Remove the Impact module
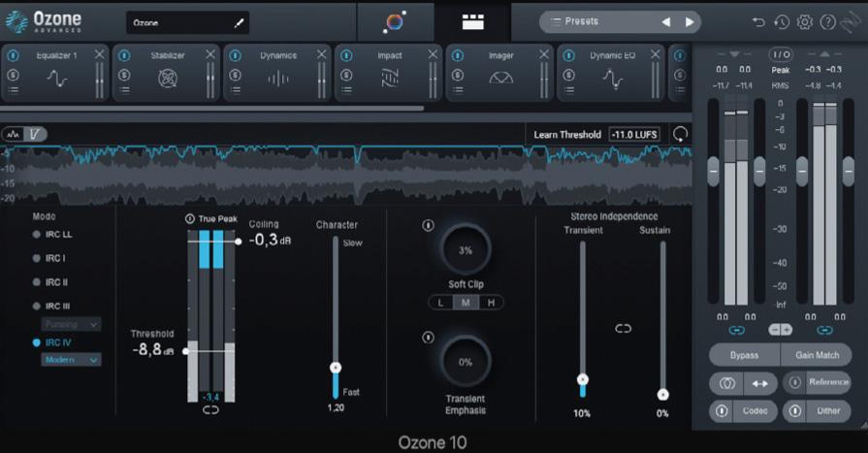The image size is (868, 453). 433,53
